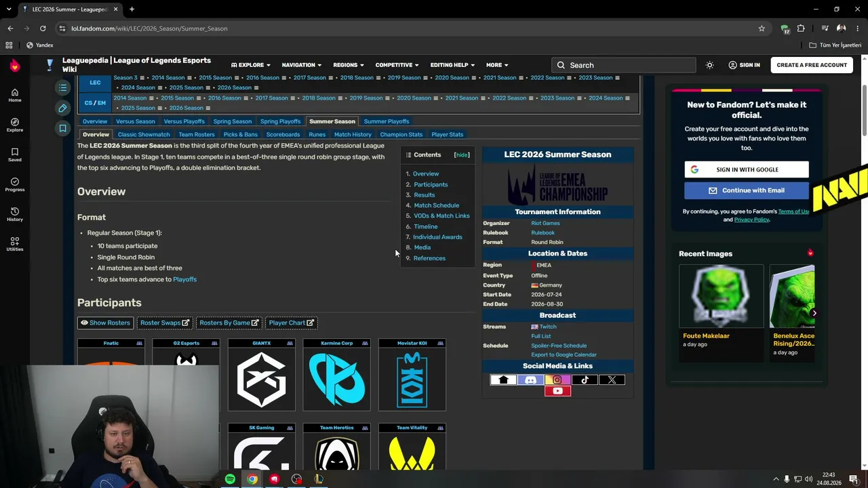This screenshot has width=868, height=488.
Task: Open the History sidebar icon
Action: (15, 214)
